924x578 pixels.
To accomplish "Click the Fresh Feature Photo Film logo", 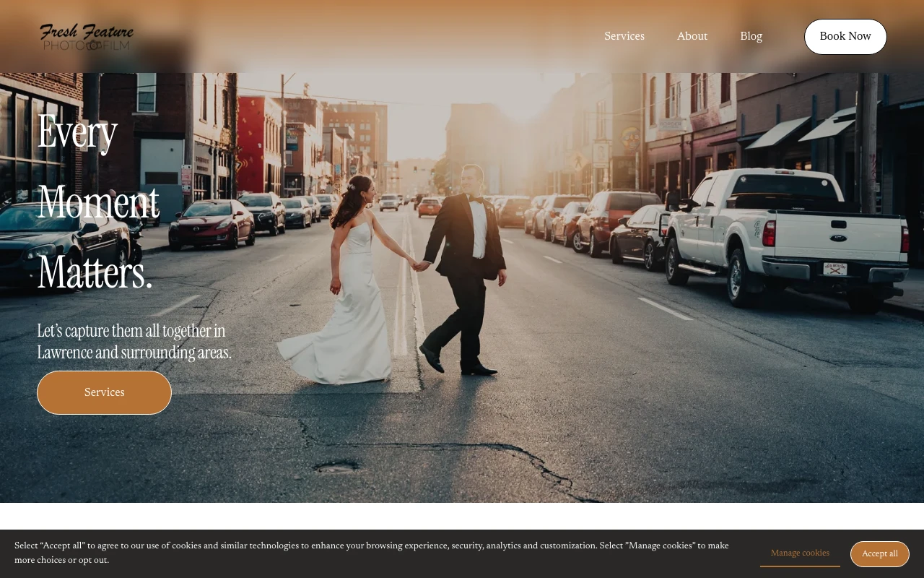I will [87, 37].
